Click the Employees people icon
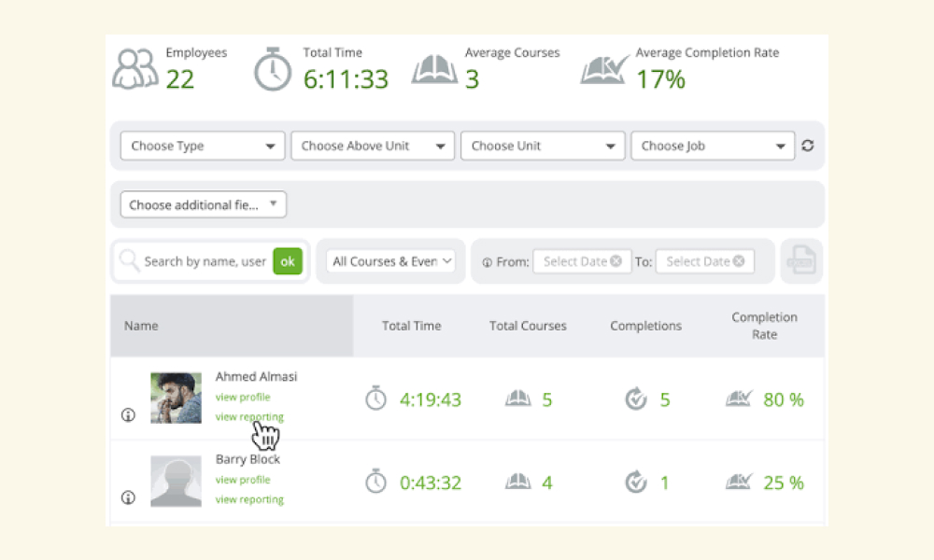Screen dimensions: 934x560 point(135,69)
